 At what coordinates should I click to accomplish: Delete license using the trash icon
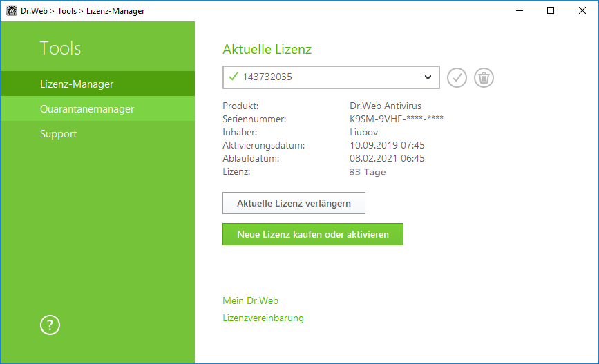click(x=484, y=77)
